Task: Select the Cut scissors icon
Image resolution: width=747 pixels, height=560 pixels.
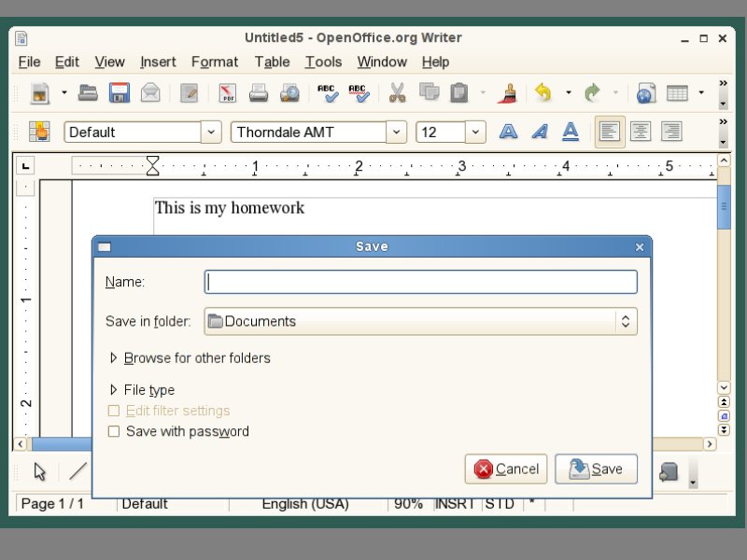Action: 397,92
